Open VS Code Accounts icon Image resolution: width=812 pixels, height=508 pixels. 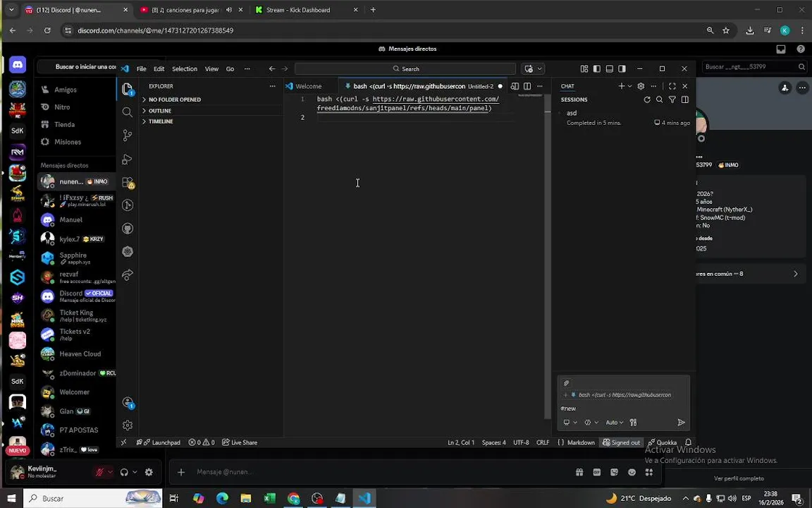click(128, 402)
